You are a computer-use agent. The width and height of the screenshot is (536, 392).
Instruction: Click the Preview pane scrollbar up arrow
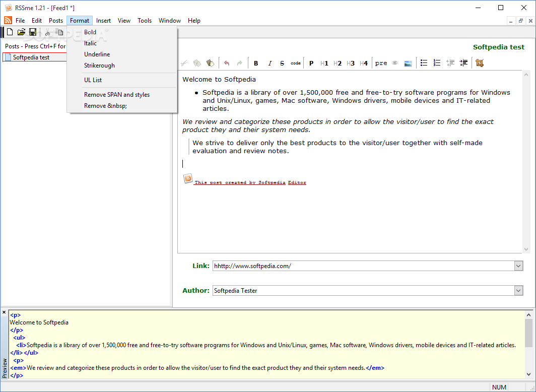pyautogui.click(x=528, y=315)
